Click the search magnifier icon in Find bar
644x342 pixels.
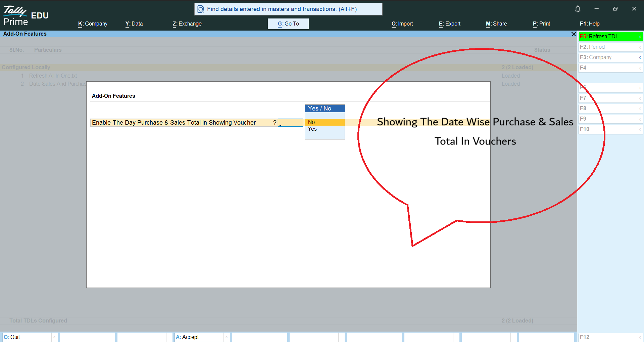pyautogui.click(x=201, y=9)
